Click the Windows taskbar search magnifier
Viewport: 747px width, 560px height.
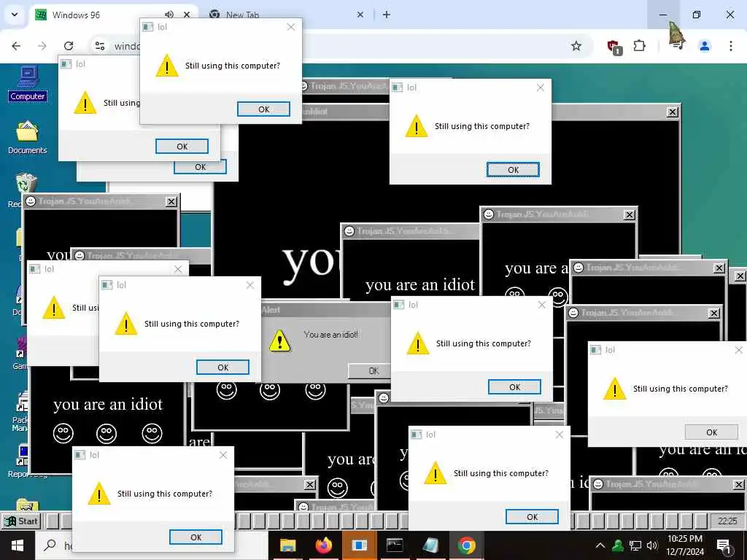(50, 545)
